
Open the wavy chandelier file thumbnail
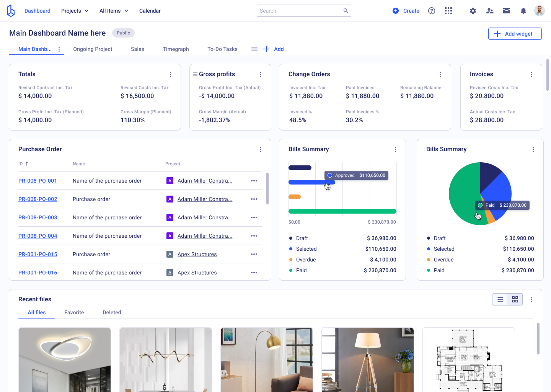click(x=166, y=360)
